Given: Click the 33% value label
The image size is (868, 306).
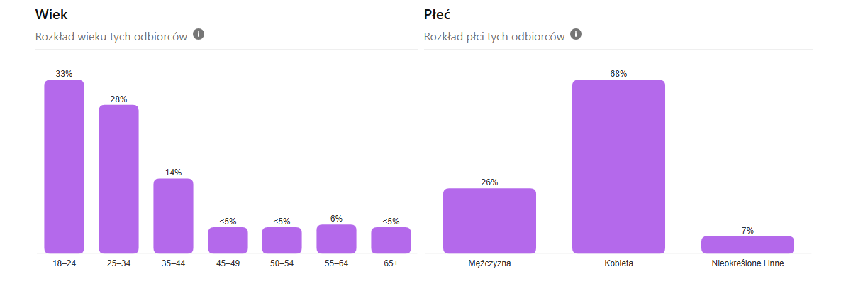Looking at the screenshot, I should point(64,74).
